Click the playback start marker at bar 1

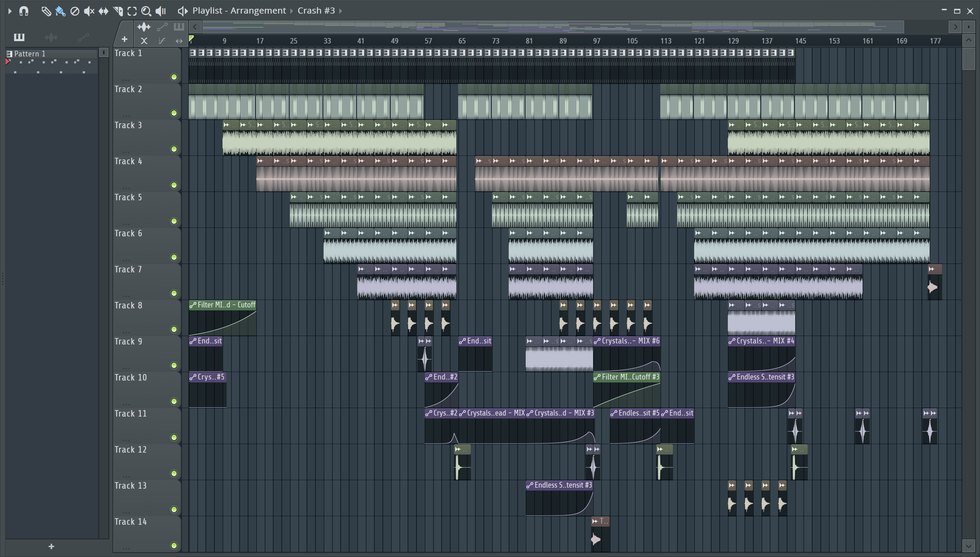coord(191,39)
